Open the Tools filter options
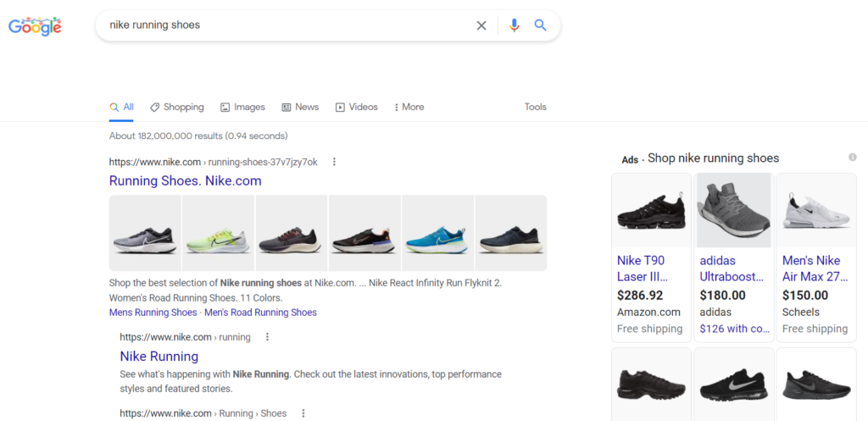Image resolution: width=868 pixels, height=421 pixels. 535,108
